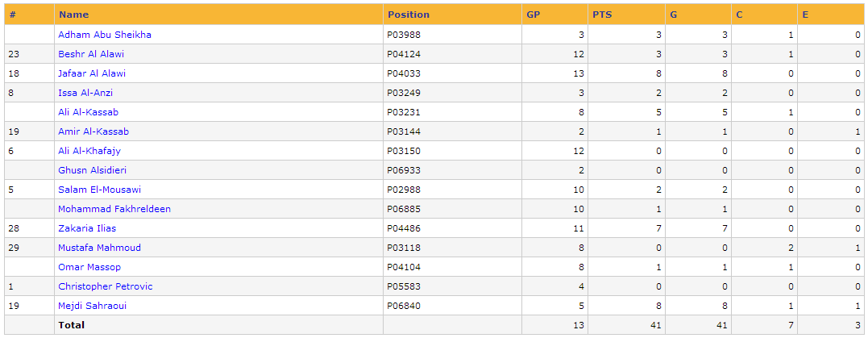Open Adham Abu Sheikha player link
The image size is (868, 338).
[105, 35]
